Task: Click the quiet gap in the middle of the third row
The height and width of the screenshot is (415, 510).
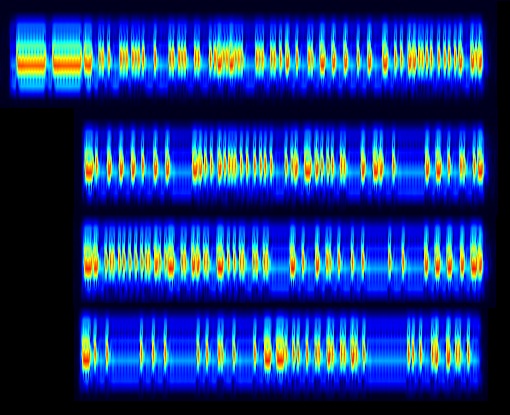Action: point(279,262)
